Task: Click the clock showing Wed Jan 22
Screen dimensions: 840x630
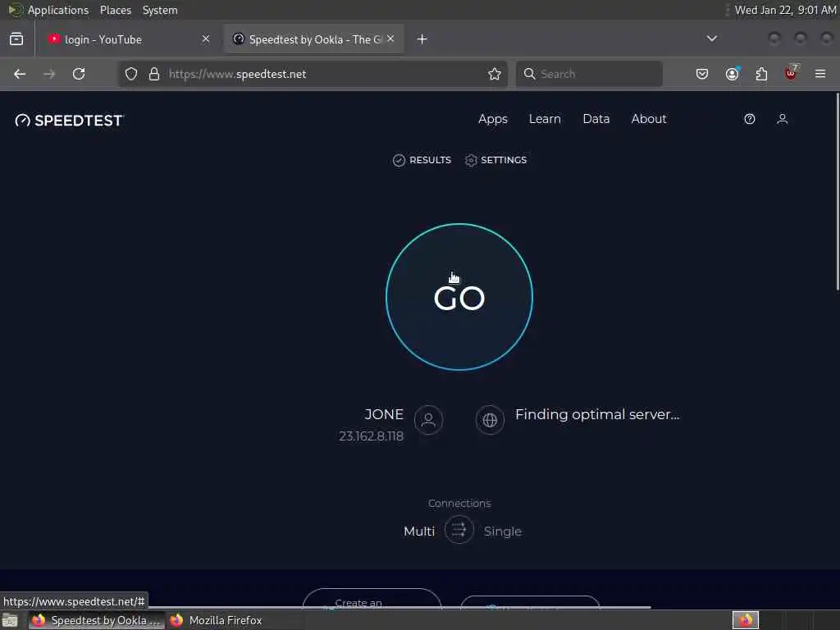Action: click(785, 10)
